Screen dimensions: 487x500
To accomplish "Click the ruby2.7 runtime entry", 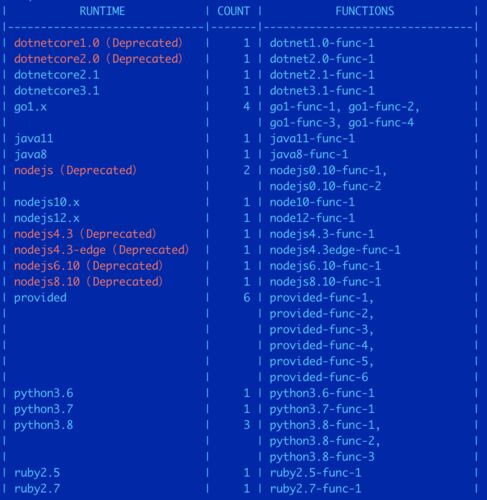I will tap(37, 489).
